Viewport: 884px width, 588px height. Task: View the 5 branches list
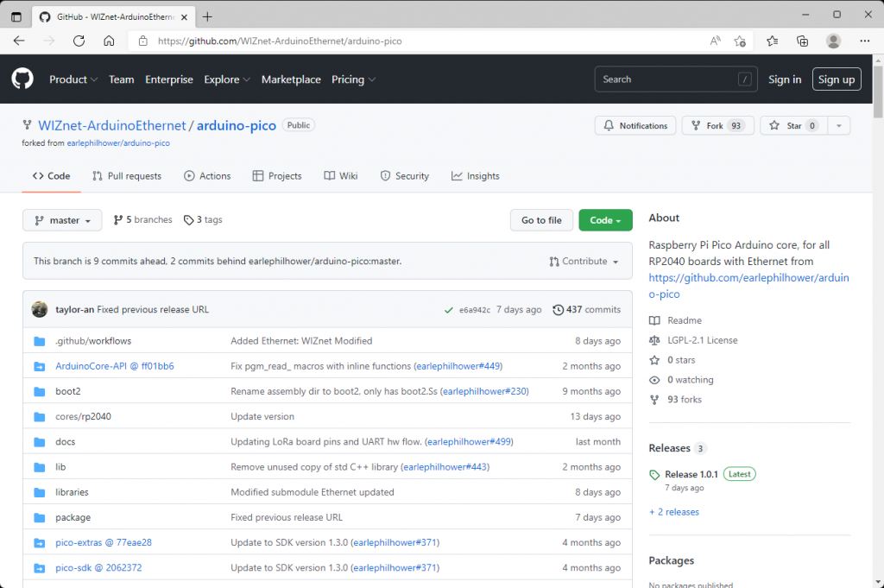point(142,220)
